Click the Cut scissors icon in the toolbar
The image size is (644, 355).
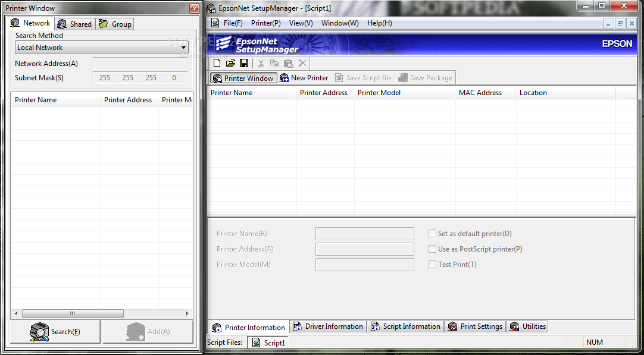(x=261, y=63)
